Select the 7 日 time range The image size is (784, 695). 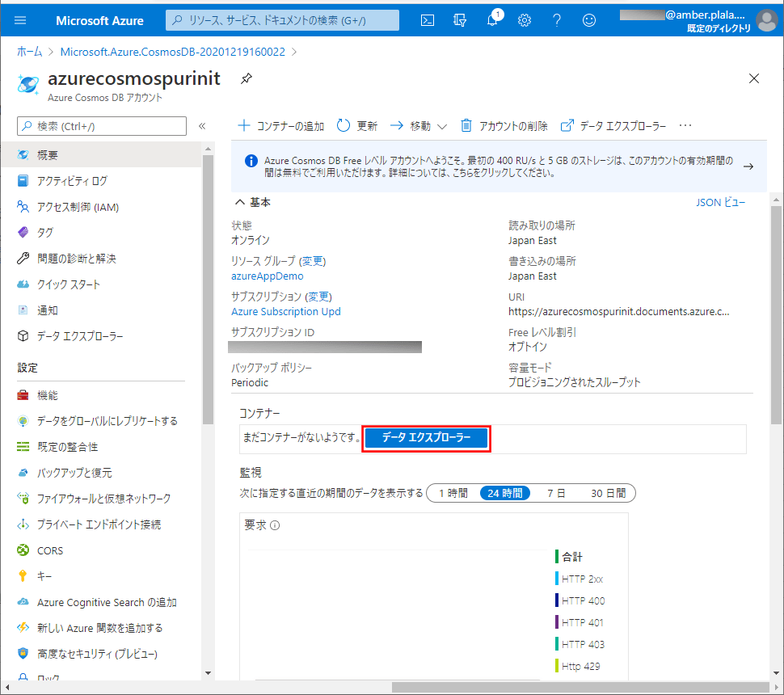pyautogui.click(x=556, y=494)
